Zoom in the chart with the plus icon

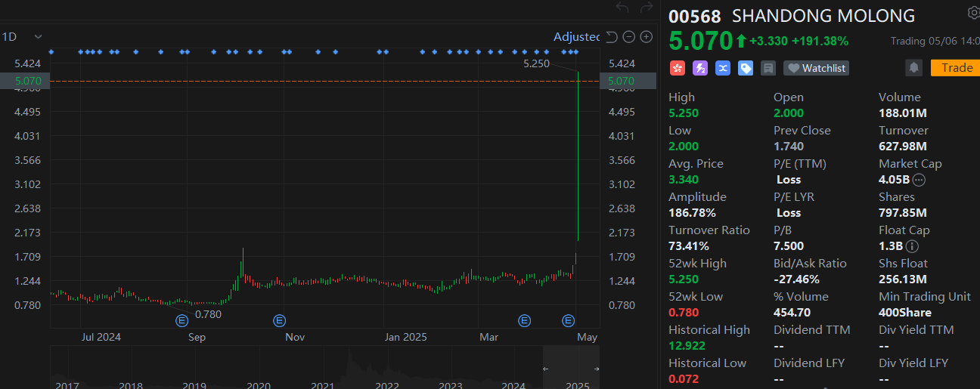pyautogui.click(x=646, y=36)
